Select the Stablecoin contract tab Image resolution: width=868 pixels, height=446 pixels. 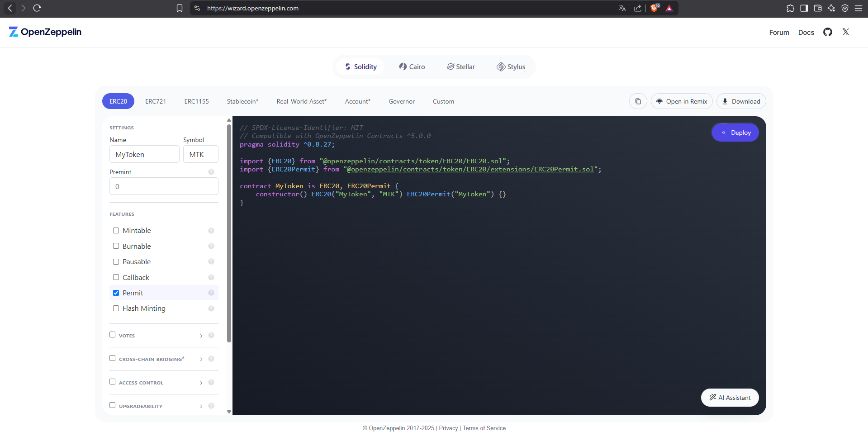[242, 101]
